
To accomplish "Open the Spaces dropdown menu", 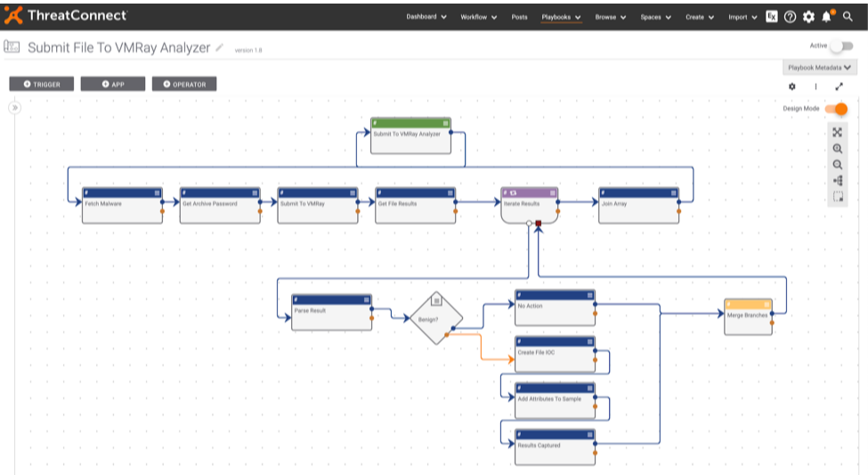I will click(x=656, y=17).
